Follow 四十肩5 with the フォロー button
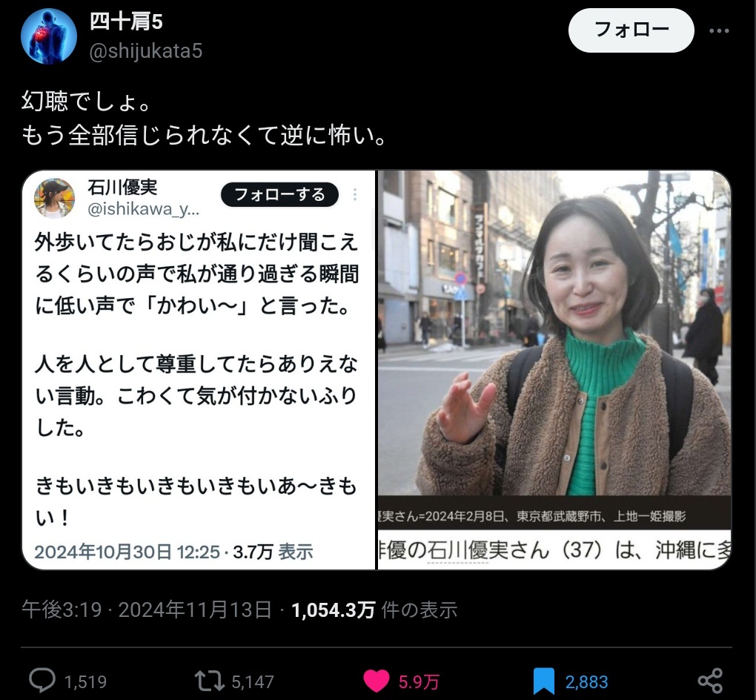Screen dimensions: 756x700 (x=631, y=30)
